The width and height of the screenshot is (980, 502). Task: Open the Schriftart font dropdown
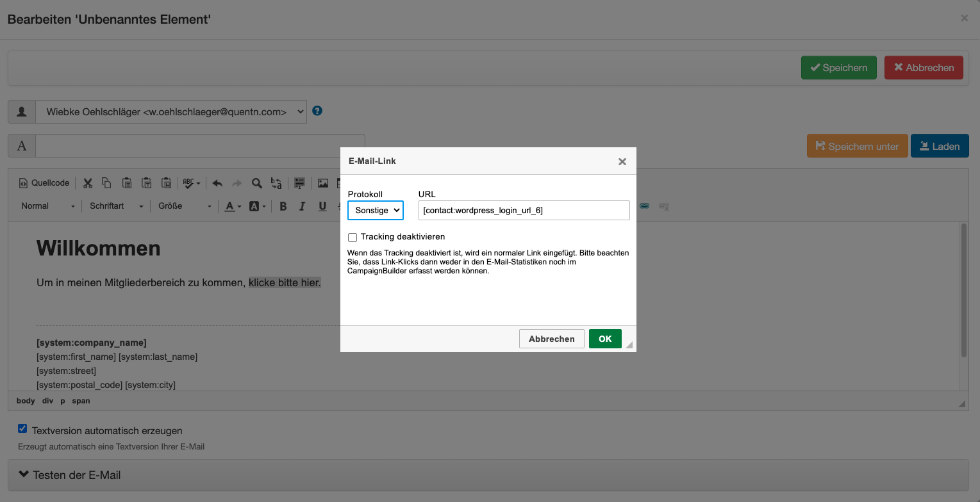pos(116,206)
